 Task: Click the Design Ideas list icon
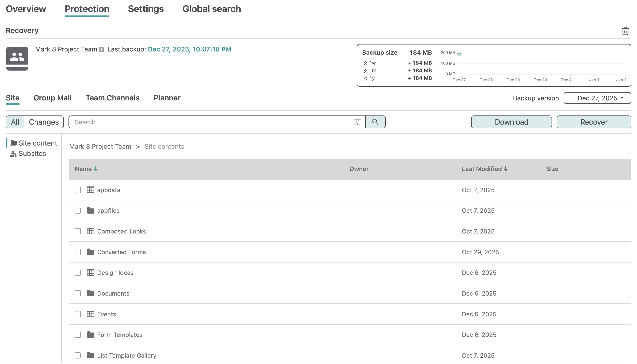pos(90,272)
